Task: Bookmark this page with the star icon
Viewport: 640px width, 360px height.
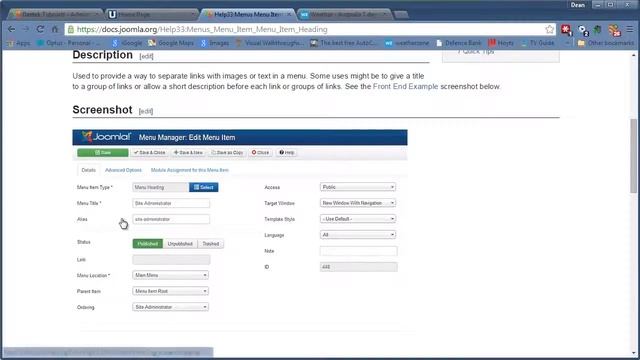Action: pos(549,29)
